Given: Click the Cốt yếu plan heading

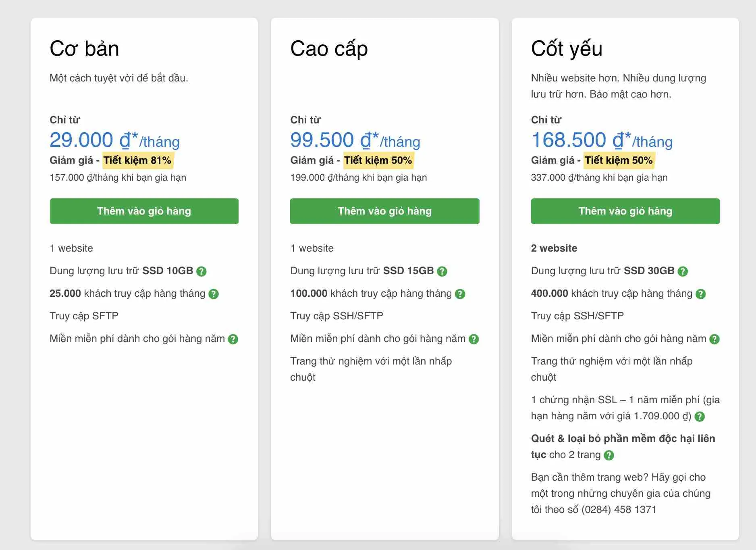Looking at the screenshot, I should pyautogui.click(x=567, y=49).
